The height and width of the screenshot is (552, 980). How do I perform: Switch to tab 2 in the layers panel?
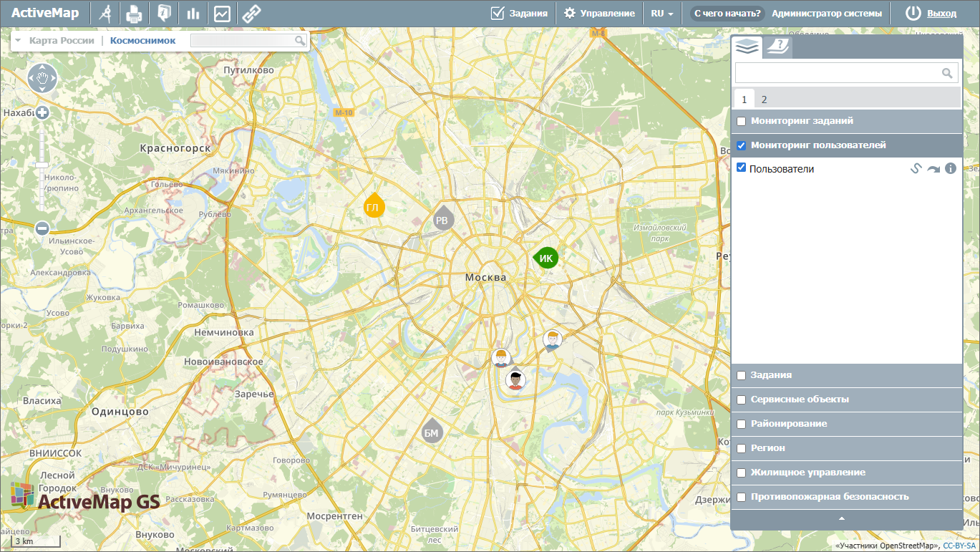click(x=764, y=100)
